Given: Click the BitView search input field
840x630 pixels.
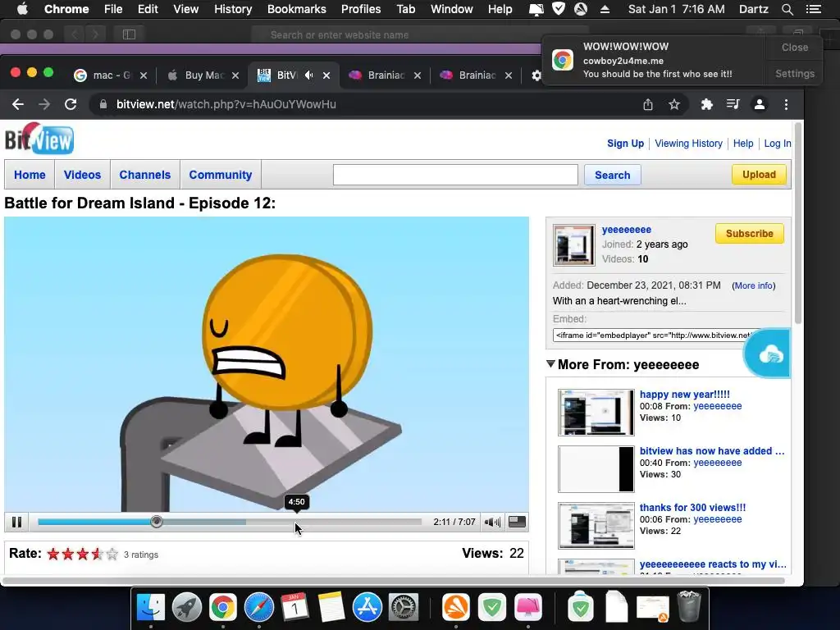Looking at the screenshot, I should pos(455,175).
